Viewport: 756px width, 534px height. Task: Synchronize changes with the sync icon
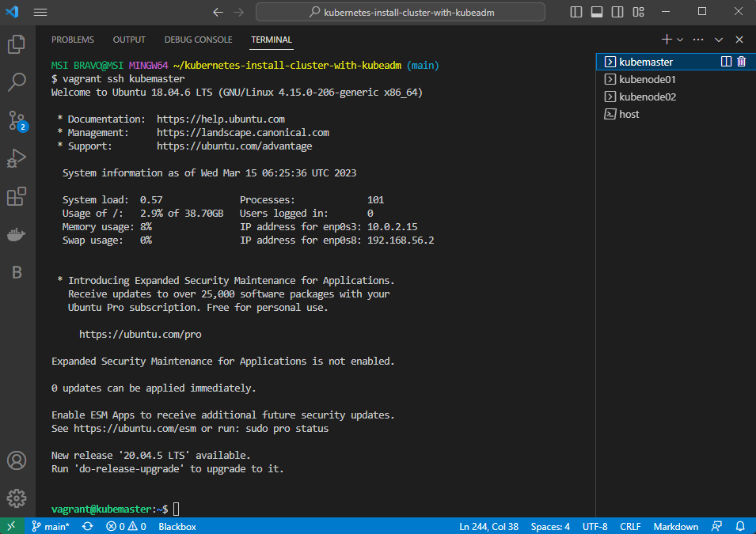coord(87,526)
